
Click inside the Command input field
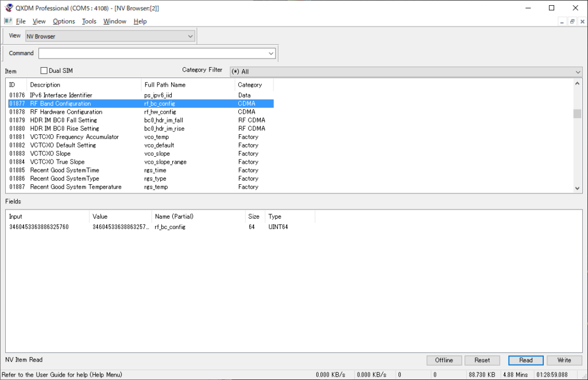click(x=153, y=53)
